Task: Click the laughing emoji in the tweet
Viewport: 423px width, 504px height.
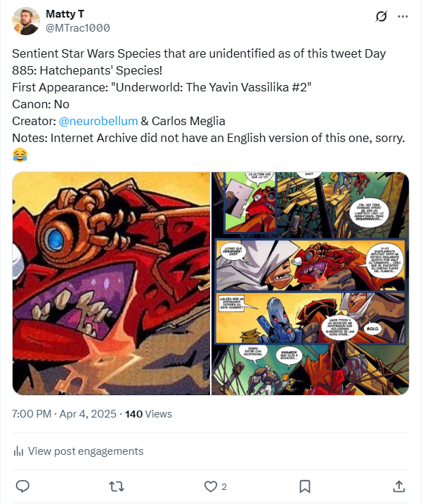Action: (x=20, y=154)
